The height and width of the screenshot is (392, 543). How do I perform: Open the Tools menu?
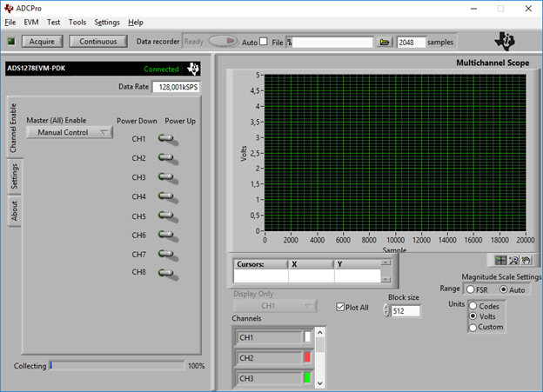77,22
